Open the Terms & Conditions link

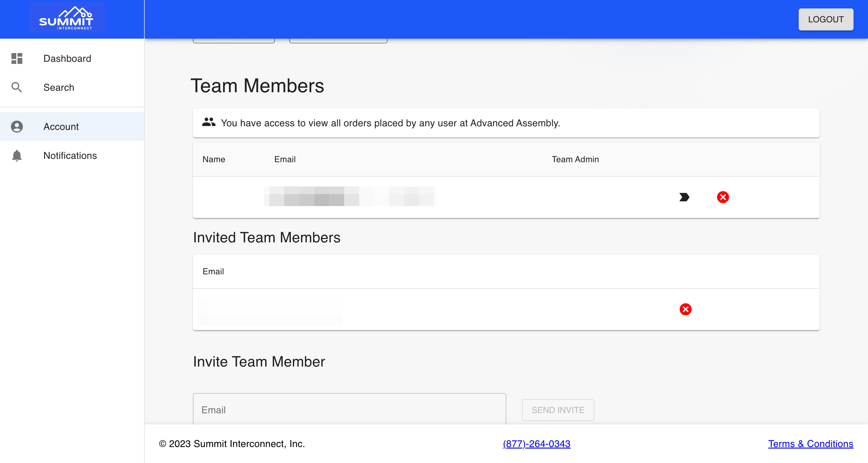810,444
